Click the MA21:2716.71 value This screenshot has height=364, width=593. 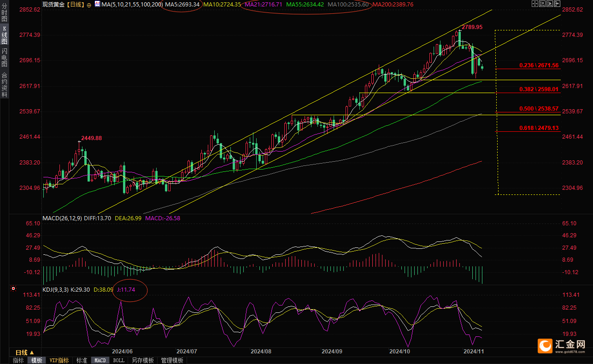pyautogui.click(x=263, y=4)
